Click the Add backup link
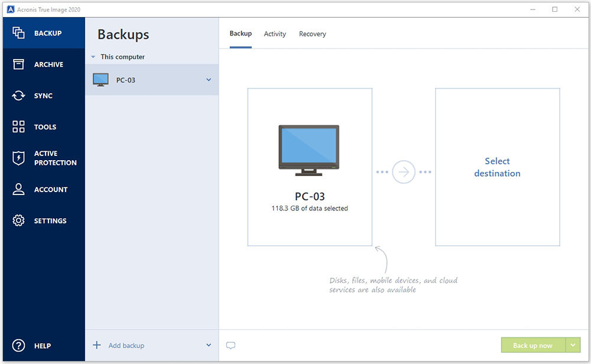591x364 pixels. pos(126,346)
